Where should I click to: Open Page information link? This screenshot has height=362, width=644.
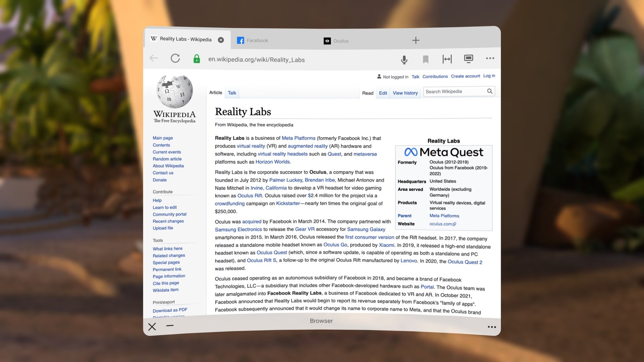tap(169, 276)
